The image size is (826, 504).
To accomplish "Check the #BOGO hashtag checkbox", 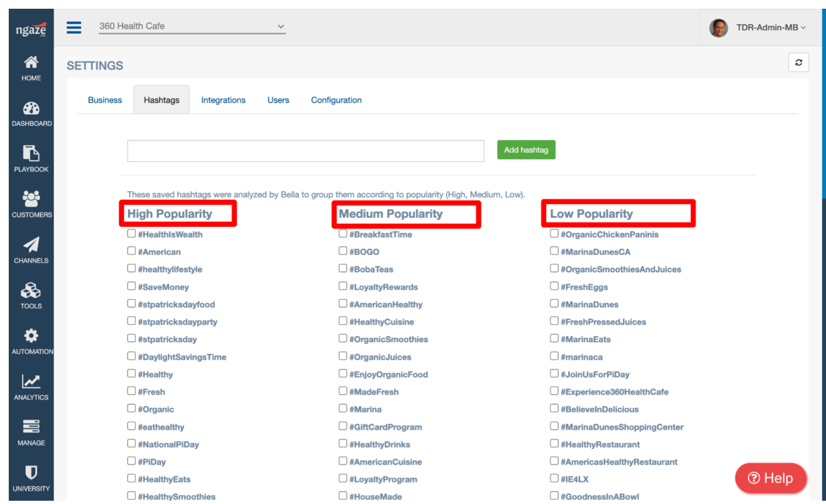I will click(343, 251).
